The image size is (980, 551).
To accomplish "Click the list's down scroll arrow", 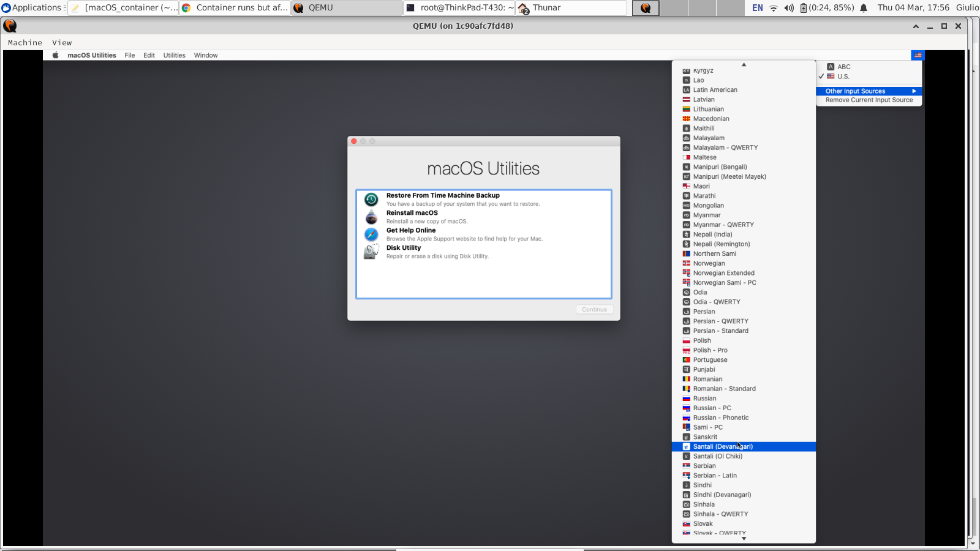I will 744,539.
